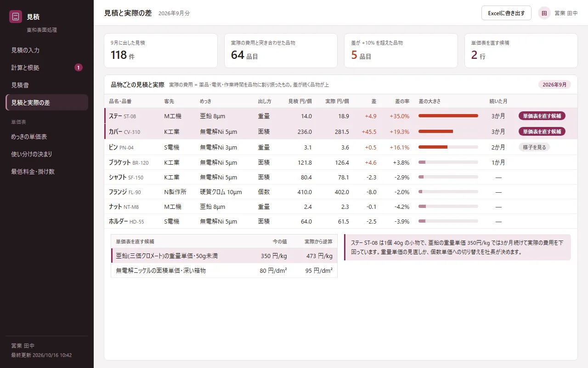Click the 実際の費用と突き合わせた品物 card
This screenshot has height=368, width=588.
click(x=281, y=51)
